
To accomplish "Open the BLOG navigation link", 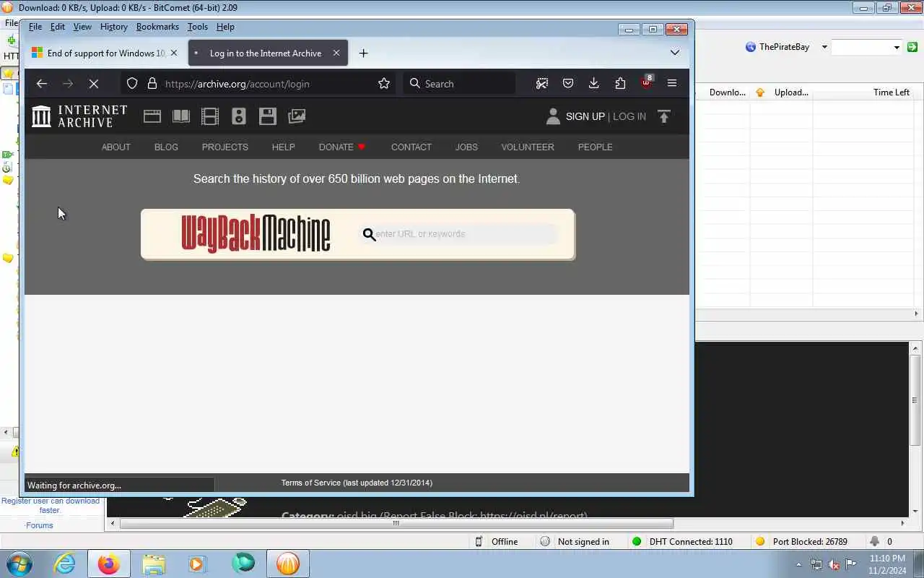I will pos(166,147).
